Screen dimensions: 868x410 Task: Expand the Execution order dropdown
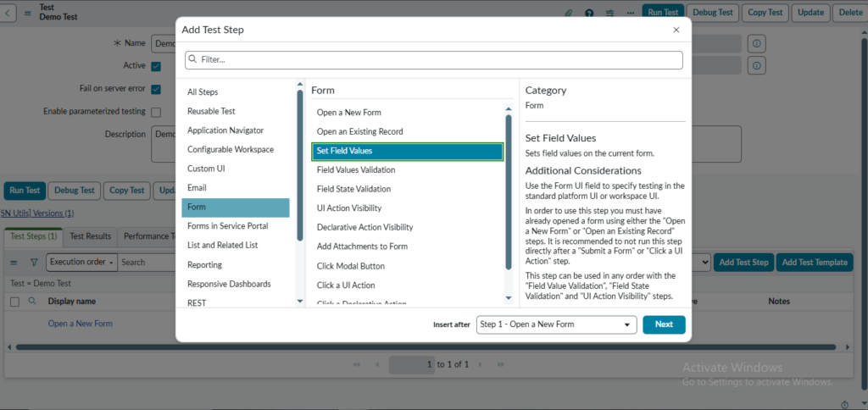tap(81, 263)
